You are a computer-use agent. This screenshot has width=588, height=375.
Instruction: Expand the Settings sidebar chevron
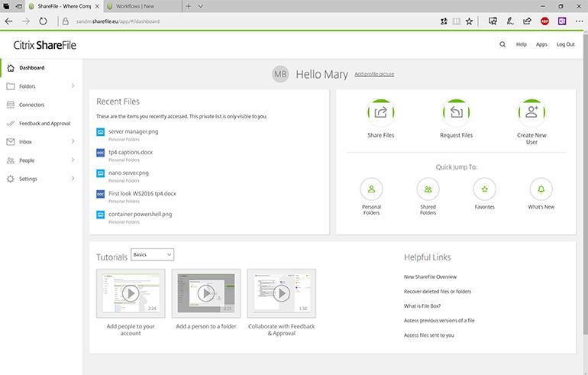tap(73, 179)
